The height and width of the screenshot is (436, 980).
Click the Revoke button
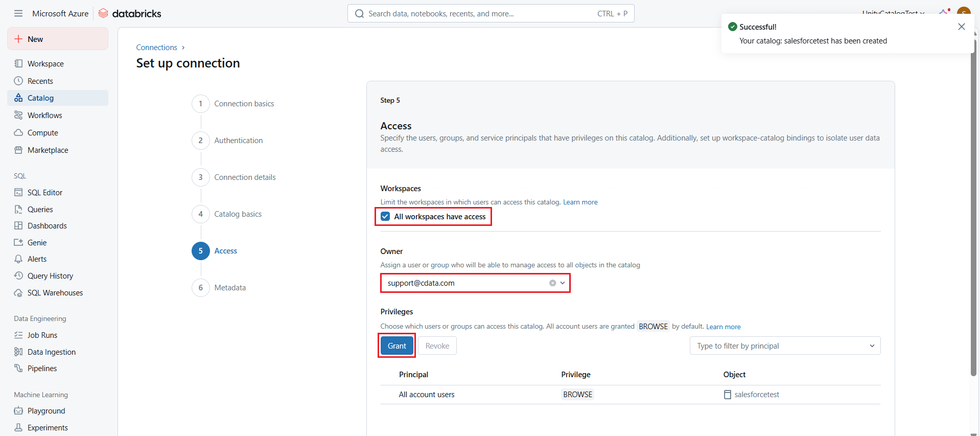click(x=437, y=346)
